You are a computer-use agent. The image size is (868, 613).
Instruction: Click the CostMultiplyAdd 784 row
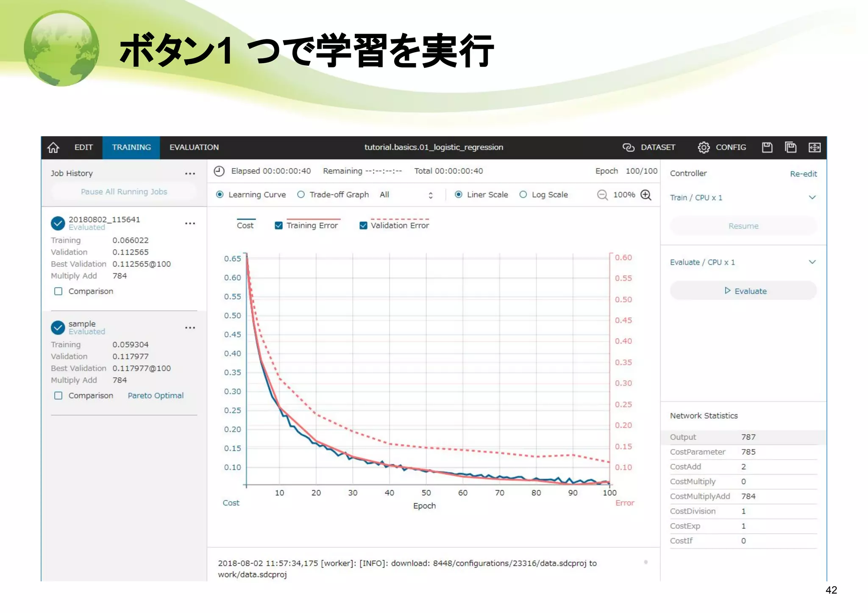point(743,497)
